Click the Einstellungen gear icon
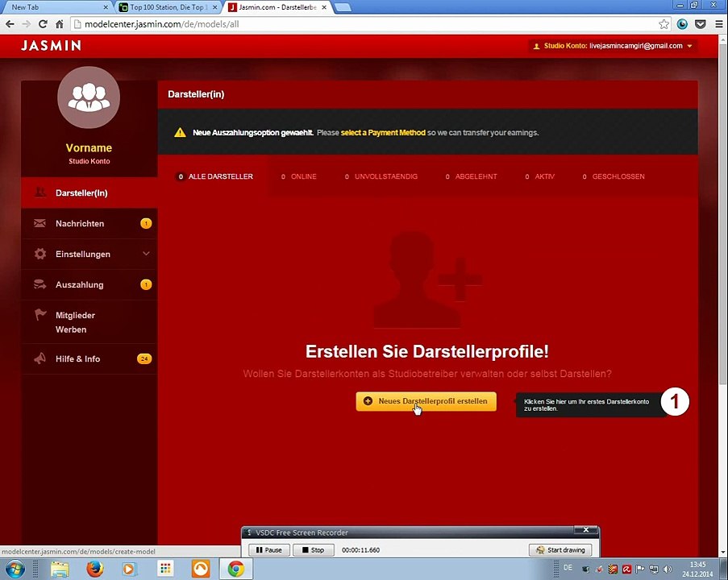This screenshot has width=728, height=580. pos(40,254)
